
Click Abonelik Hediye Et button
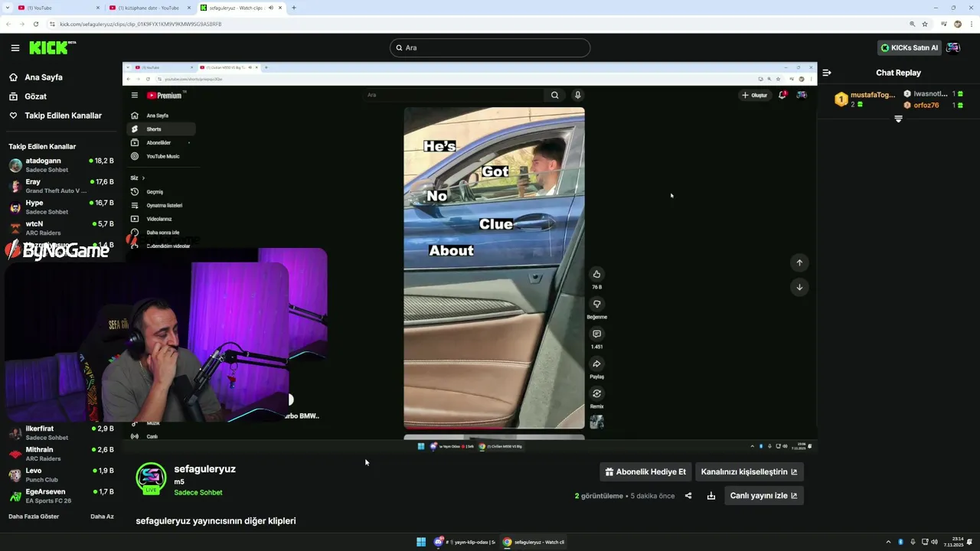pos(645,472)
